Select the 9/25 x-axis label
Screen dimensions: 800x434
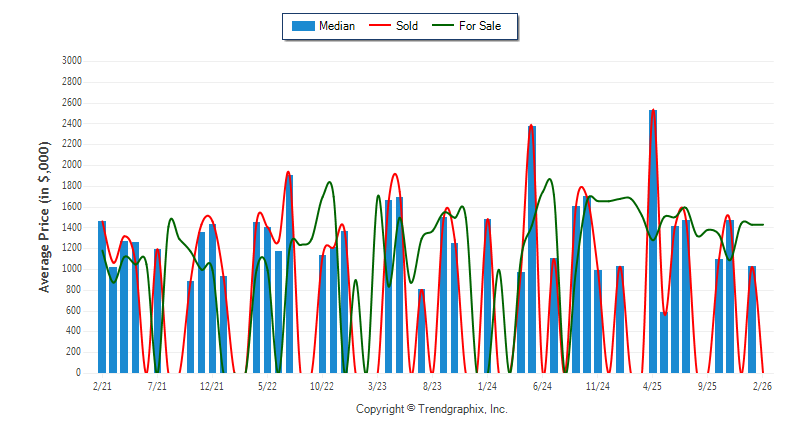708,386
